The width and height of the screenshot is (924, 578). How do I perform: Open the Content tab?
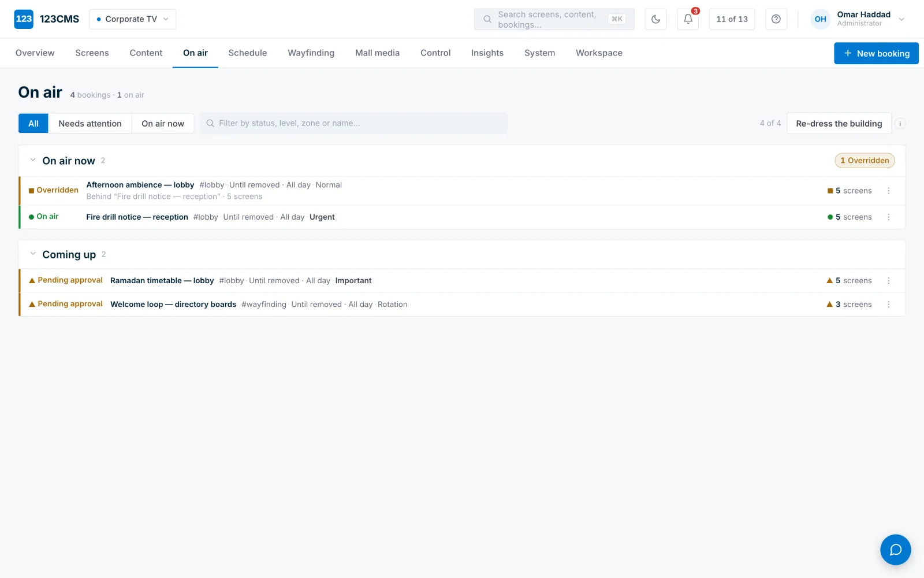(146, 53)
